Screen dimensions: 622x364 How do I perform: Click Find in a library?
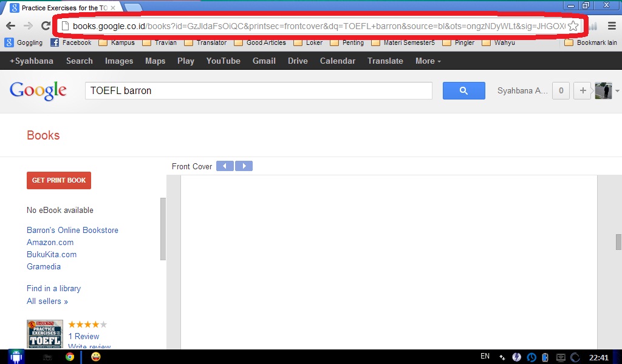point(53,288)
